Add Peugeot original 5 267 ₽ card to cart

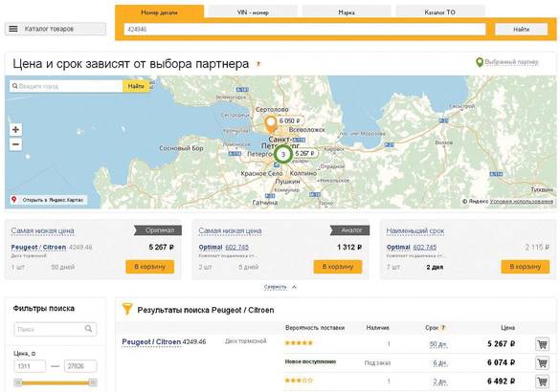(149, 267)
